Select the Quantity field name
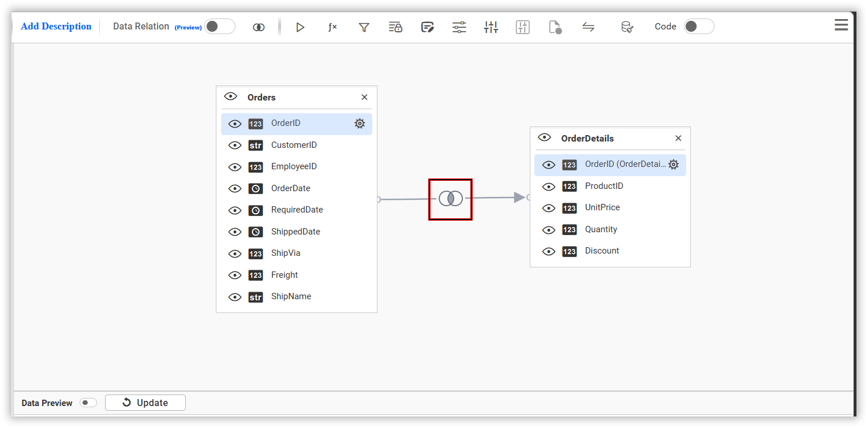This screenshot has width=868, height=428. (x=601, y=229)
